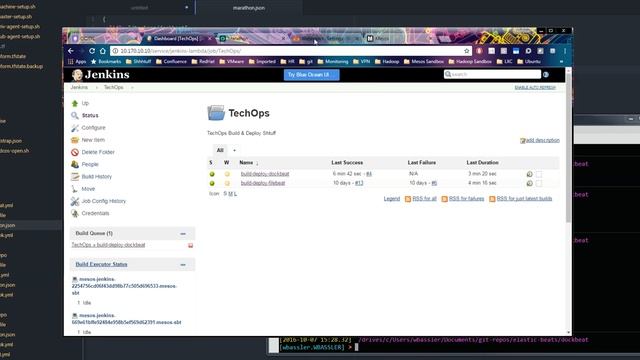The width and height of the screenshot is (640, 360).
Task: Open the Confluence bookmarks folder
Action: click(x=171, y=62)
